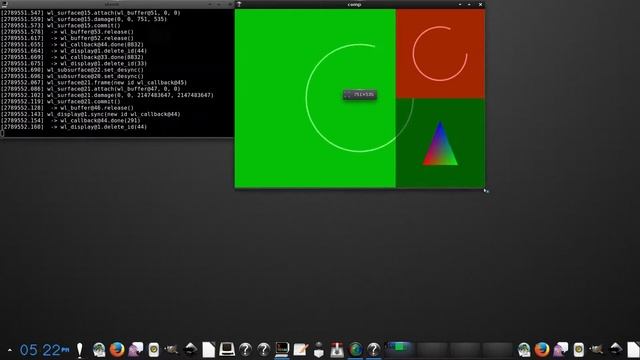Click terminal line "wl_subsurface@20.set_desync()"
This screenshot has height=360, width=640.
(x=95, y=76)
